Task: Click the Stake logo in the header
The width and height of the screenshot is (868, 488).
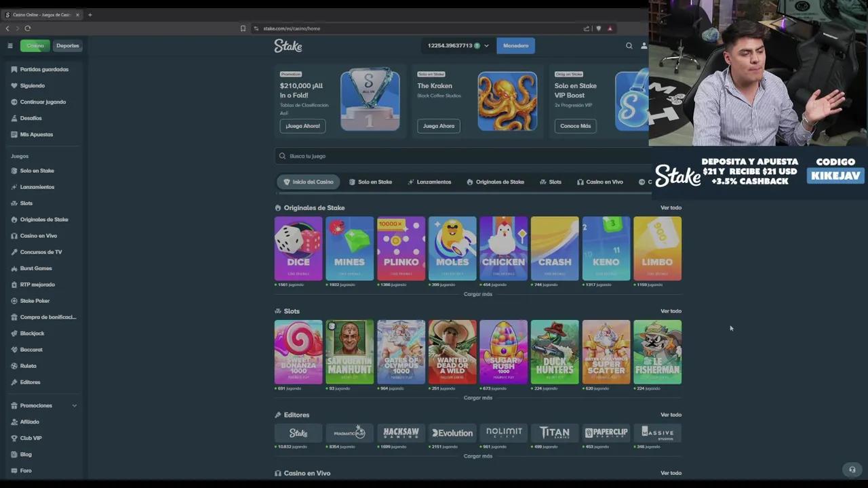Action: click(288, 45)
